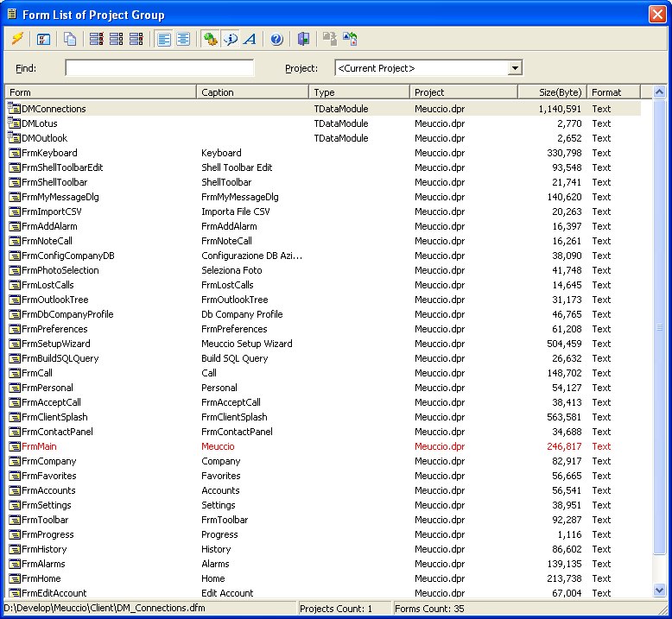This screenshot has height=619, width=672.
Task: Click the form options icon beside lightning bolt
Action: pos(43,39)
